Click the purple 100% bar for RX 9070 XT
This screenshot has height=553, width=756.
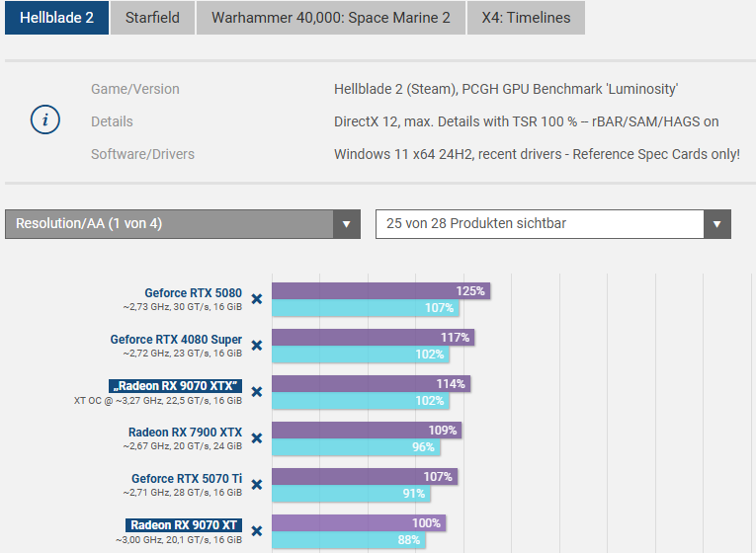click(x=359, y=523)
